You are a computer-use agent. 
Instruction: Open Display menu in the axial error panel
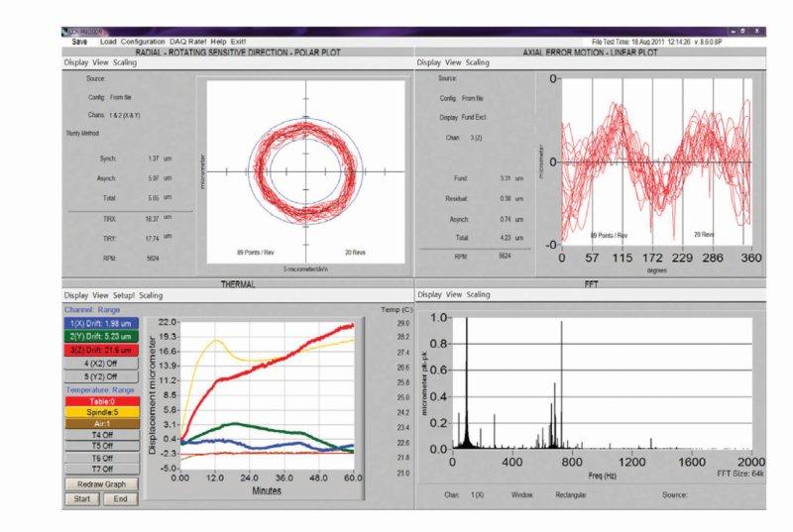429,61
